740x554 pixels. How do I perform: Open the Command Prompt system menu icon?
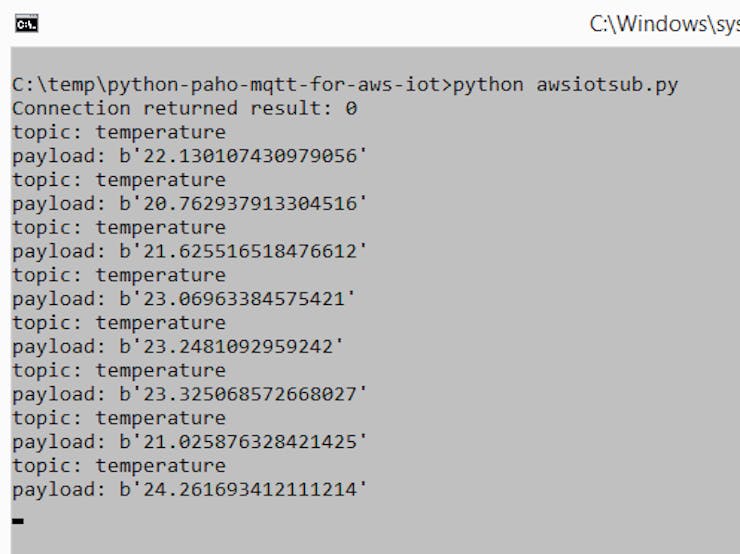pyautogui.click(x=26, y=24)
